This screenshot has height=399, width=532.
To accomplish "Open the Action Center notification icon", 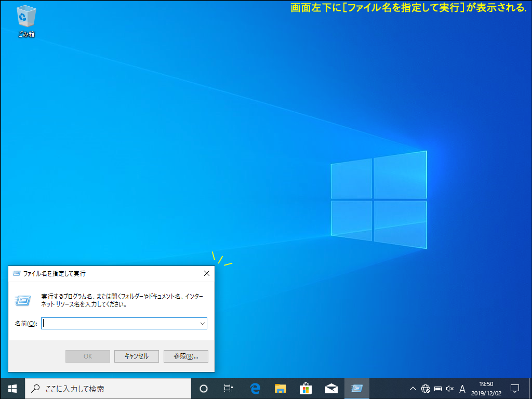I will coord(515,388).
